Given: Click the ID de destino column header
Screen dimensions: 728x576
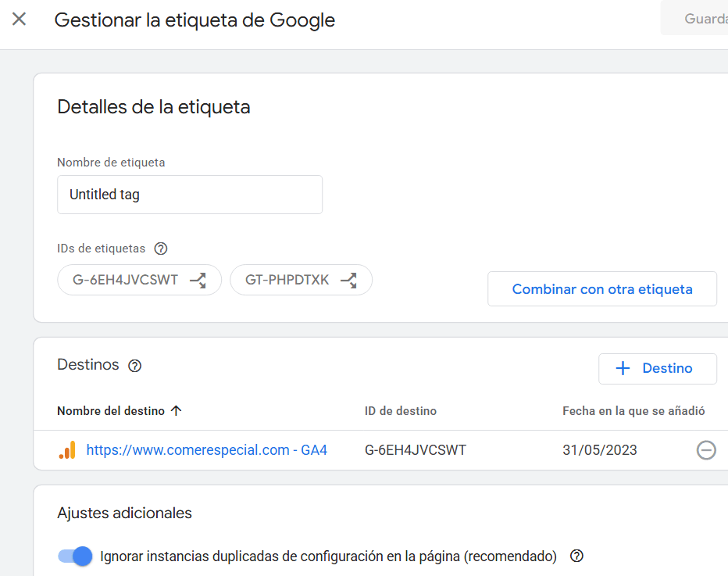Looking at the screenshot, I should click(x=400, y=411).
